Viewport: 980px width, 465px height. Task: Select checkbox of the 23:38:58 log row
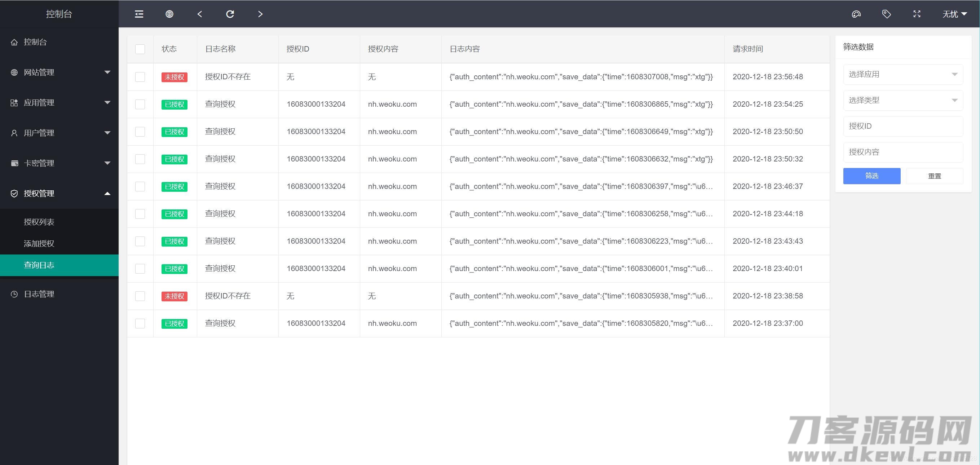click(140, 296)
